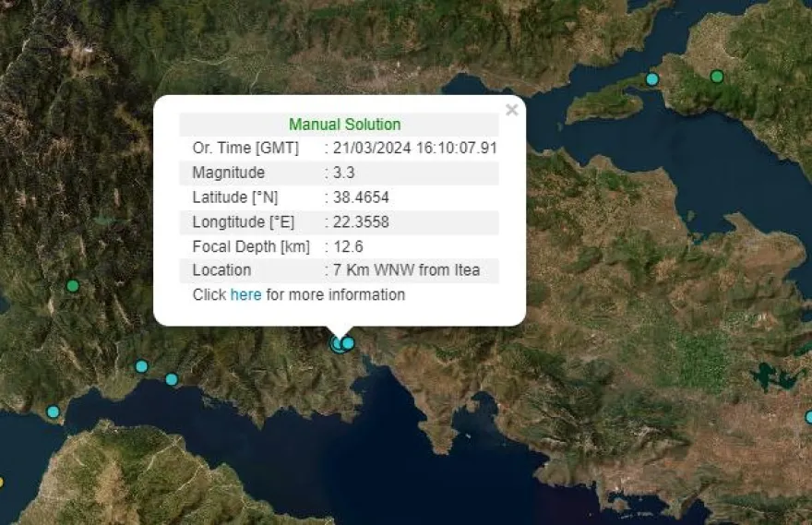Select the green marker in the top-right
The height and width of the screenshot is (525, 812).
pos(717,76)
